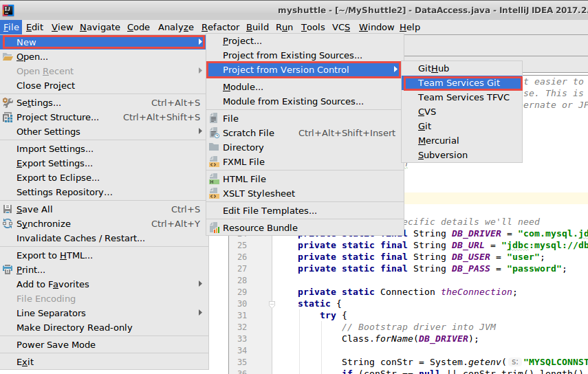588x374 pixels.
Task: Expand the Open Recent submenu arrow
Action: coord(200,71)
